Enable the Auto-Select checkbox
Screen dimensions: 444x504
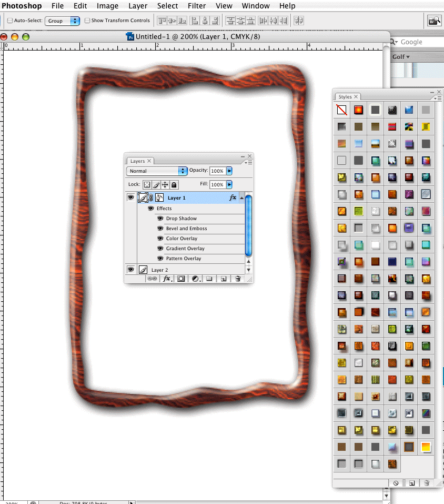pyautogui.click(x=10, y=21)
